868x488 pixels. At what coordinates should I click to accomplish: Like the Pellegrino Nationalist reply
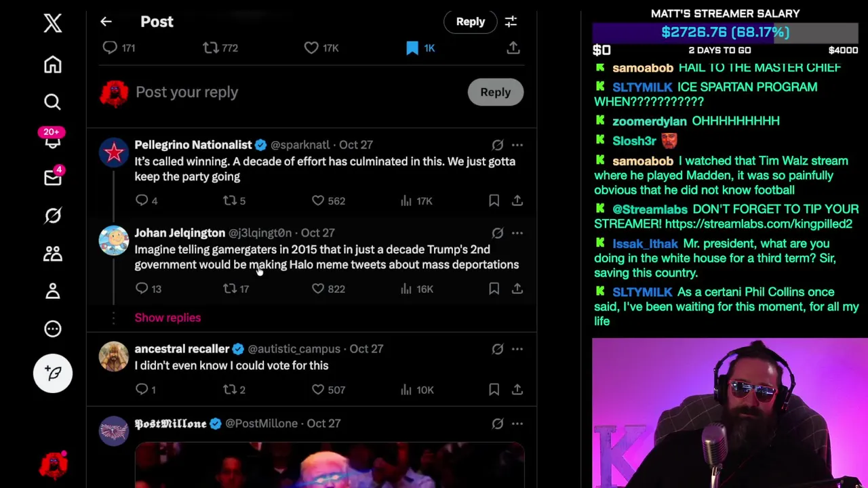point(318,201)
